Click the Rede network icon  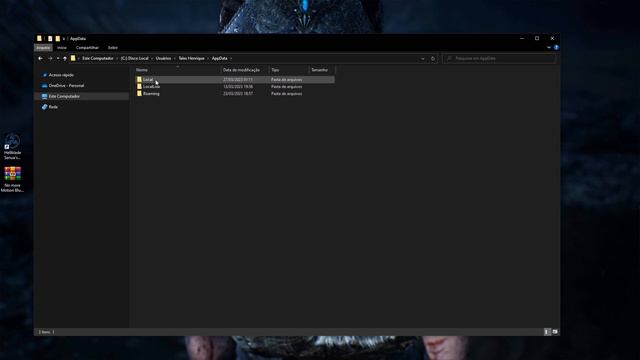44,107
